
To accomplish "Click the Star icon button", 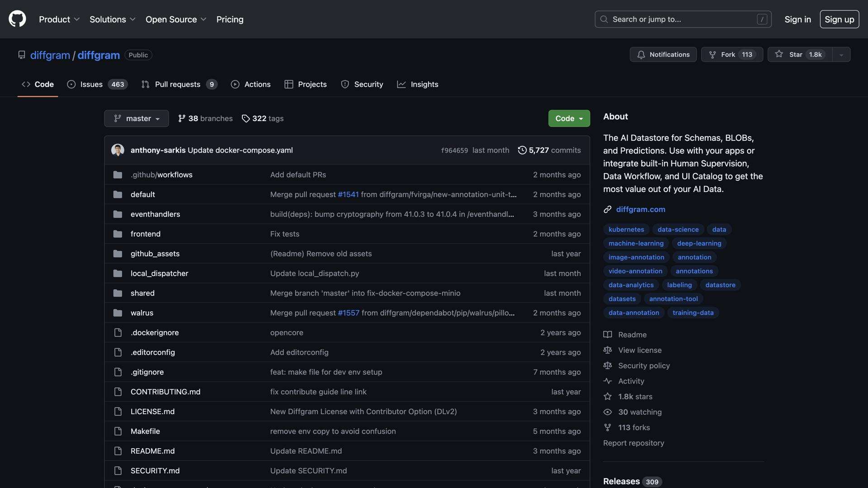I will pyautogui.click(x=778, y=54).
